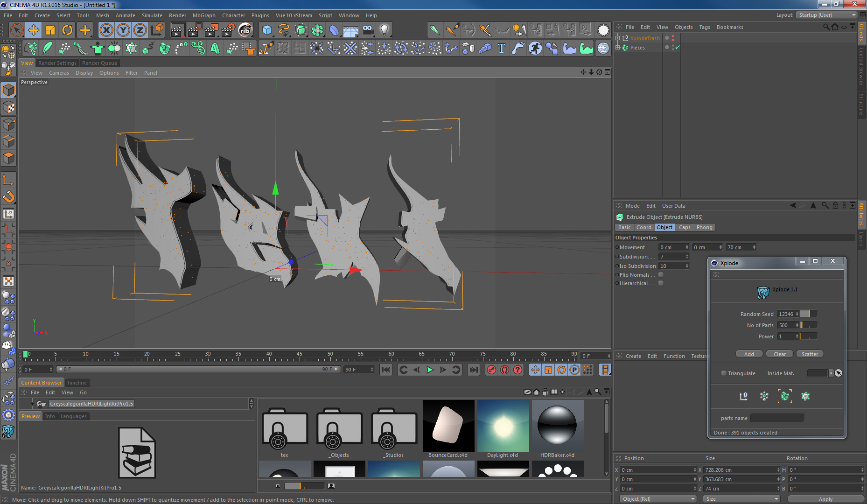This screenshot has height=504, width=867.
Task: Click Inside Mat. arrow button in Xplode
Action: pos(831,373)
